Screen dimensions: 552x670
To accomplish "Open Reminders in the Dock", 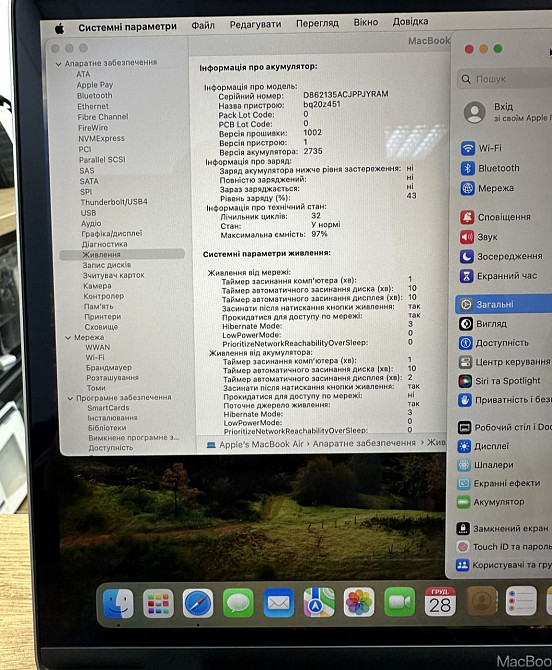I will pos(521,600).
